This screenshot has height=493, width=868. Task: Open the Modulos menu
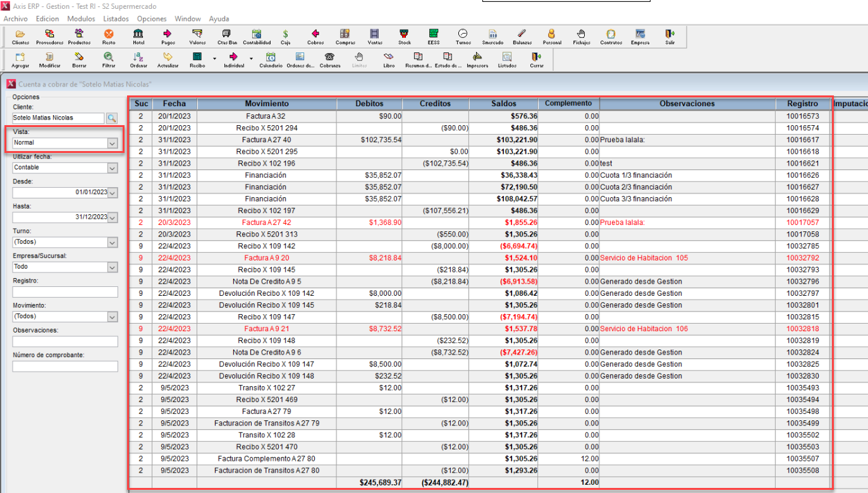81,19
